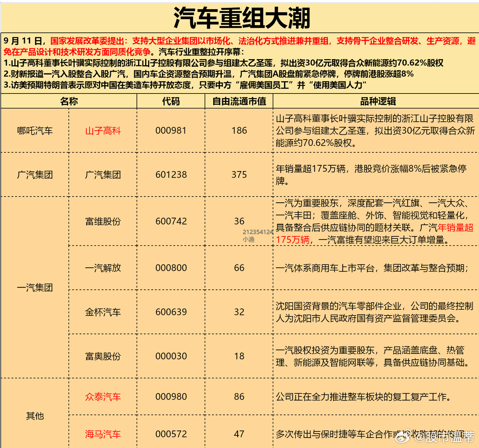
Task: Click the logic text about 一汽体系商用车上市平台
Action: tap(372, 268)
